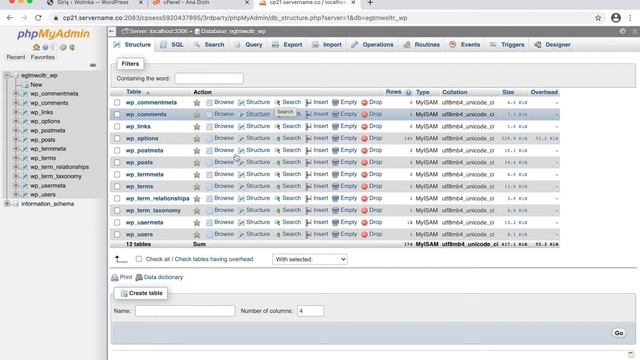Image resolution: width=640 pixels, height=360 pixels.
Task: Open the wp_comments table link
Action: point(146,115)
